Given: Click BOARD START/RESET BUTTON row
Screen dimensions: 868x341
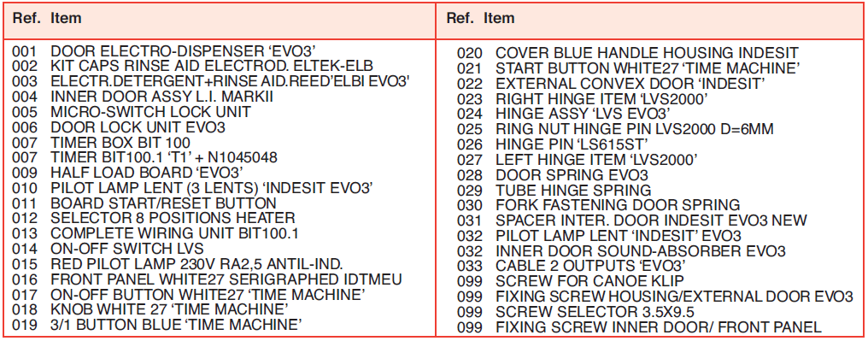Looking at the screenshot, I should [x=144, y=203].
